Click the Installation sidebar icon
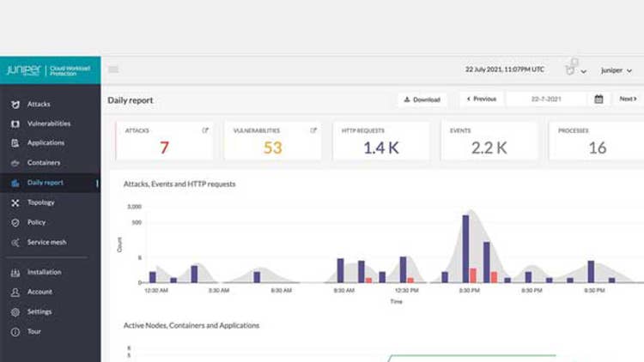The height and width of the screenshot is (362, 644). pos(15,273)
